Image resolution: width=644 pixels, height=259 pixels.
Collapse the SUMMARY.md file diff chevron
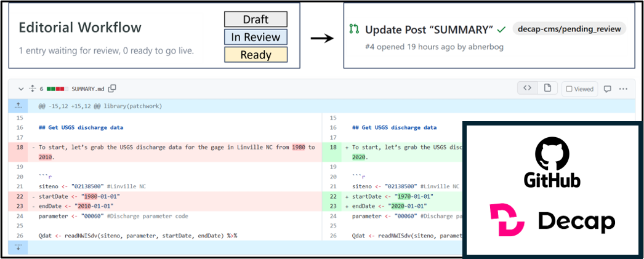click(x=20, y=89)
